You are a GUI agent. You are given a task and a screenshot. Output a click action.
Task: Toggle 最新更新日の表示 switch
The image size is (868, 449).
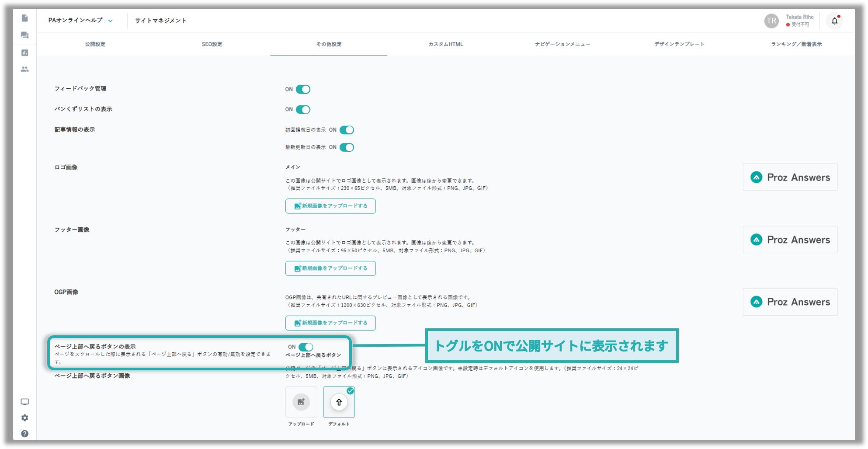pos(347,147)
